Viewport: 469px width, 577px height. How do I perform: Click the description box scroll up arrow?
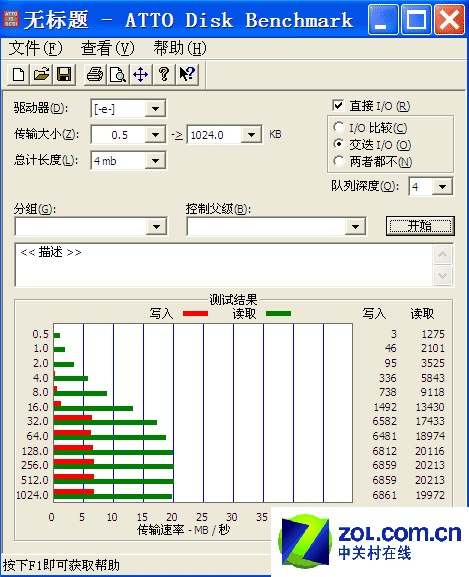tap(443, 254)
